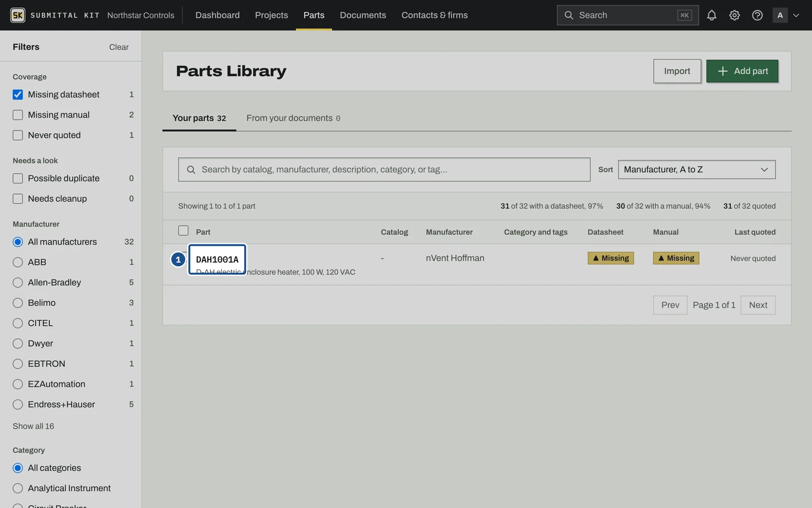Check the Missing manual filter
This screenshot has height=508, width=812.
tap(18, 115)
